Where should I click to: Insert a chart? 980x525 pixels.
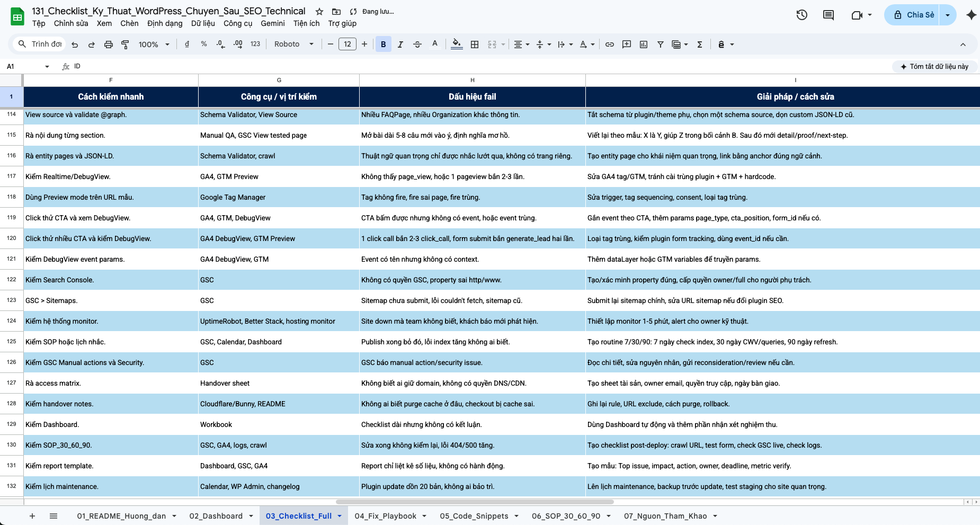pos(644,45)
